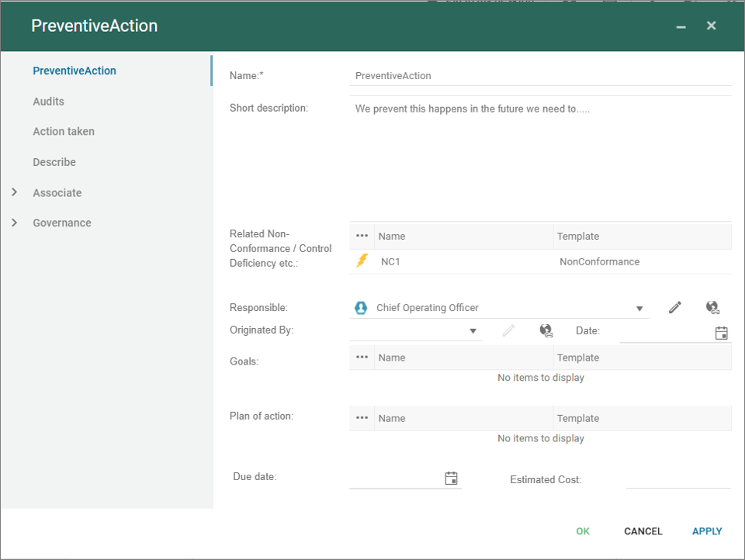Open the Due date calendar picker
Screen dimensions: 745x560
(x=451, y=479)
